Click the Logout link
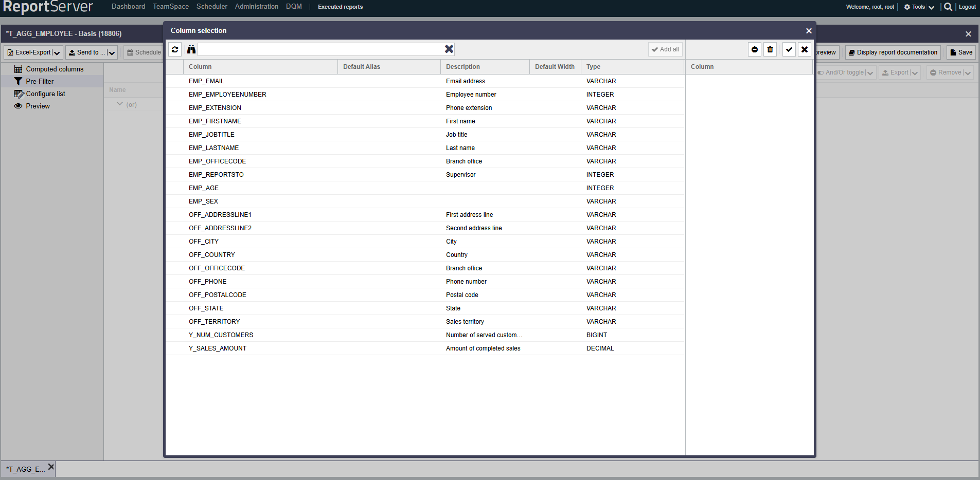 pyautogui.click(x=967, y=7)
